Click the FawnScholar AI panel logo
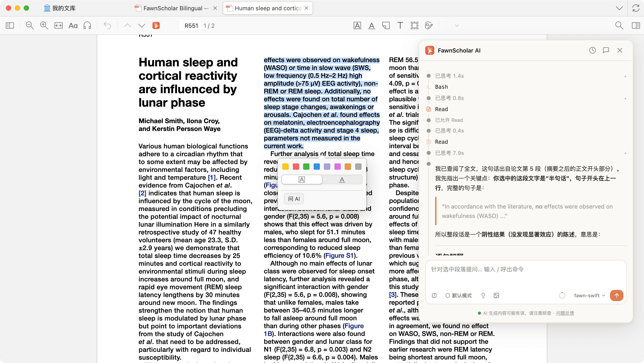Screen dimensions: 644x363 click(430, 50)
